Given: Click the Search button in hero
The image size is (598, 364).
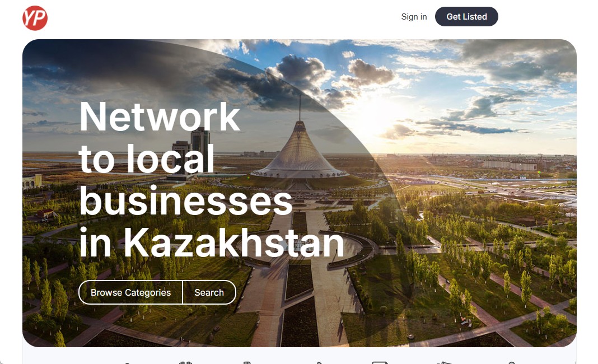Looking at the screenshot, I should click(209, 292).
